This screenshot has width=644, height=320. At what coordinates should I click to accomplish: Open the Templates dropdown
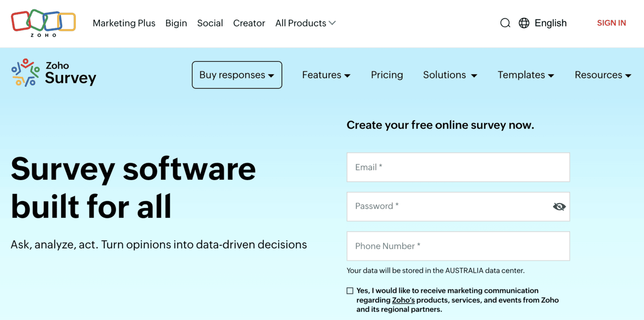tap(526, 75)
